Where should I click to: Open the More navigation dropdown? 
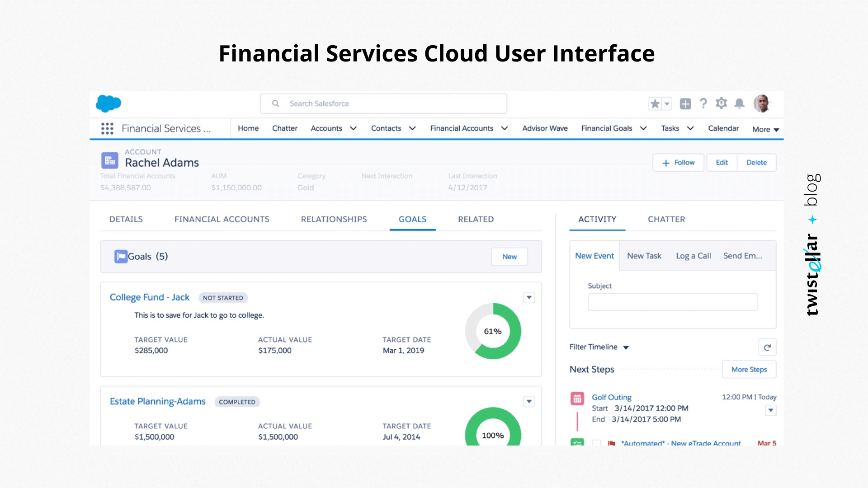(x=766, y=129)
